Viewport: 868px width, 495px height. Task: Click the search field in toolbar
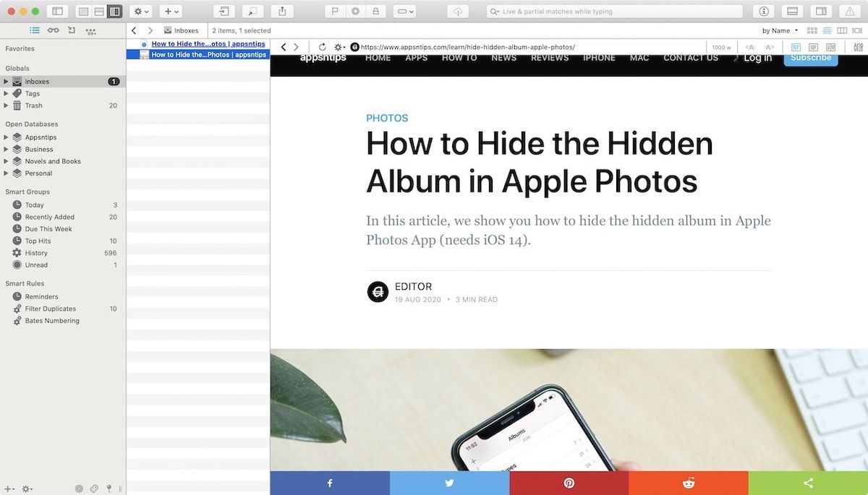click(x=615, y=12)
